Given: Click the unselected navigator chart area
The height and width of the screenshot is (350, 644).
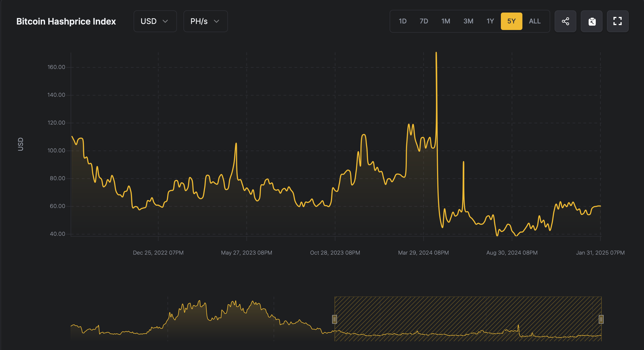Looking at the screenshot, I should (202, 324).
